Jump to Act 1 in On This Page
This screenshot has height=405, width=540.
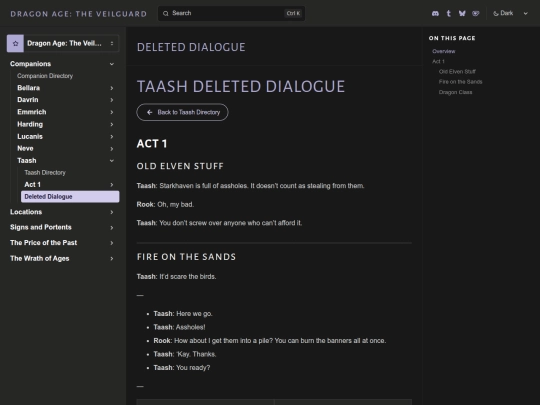(x=438, y=61)
